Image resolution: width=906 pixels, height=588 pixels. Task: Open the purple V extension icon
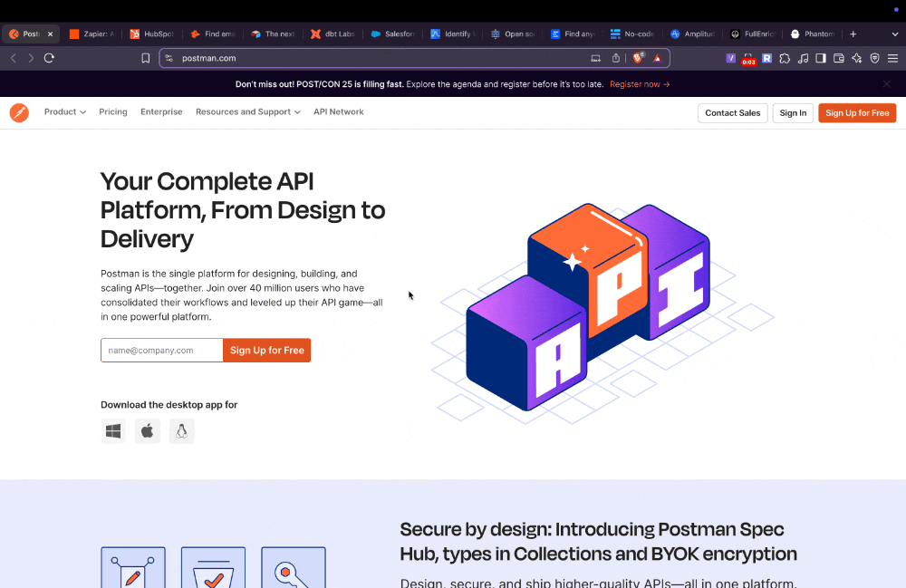point(731,58)
